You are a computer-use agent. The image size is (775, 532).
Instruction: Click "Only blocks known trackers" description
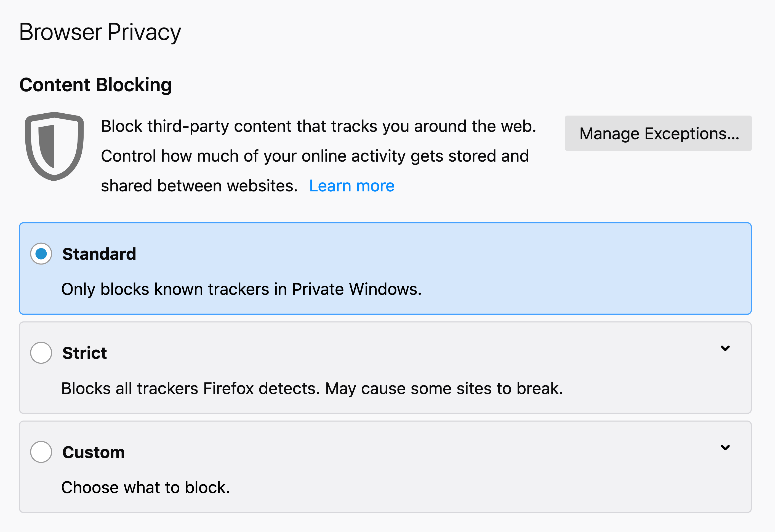pyautogui.click(x=241, y=289)
